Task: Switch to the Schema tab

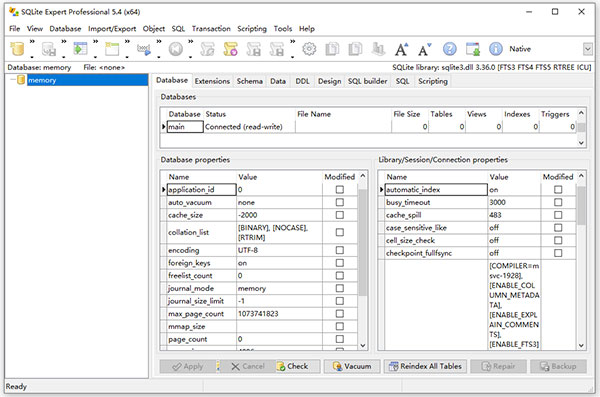Action: click(249, 81)
